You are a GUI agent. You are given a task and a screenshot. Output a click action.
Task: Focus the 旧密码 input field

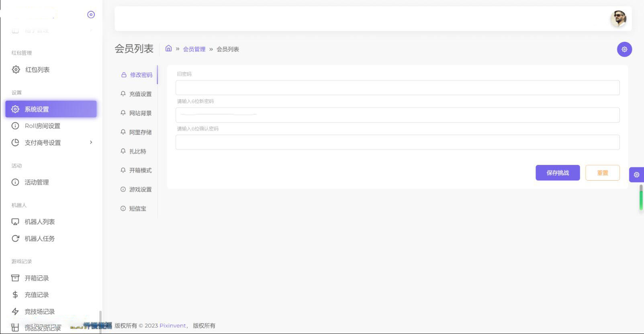point(397,88)
